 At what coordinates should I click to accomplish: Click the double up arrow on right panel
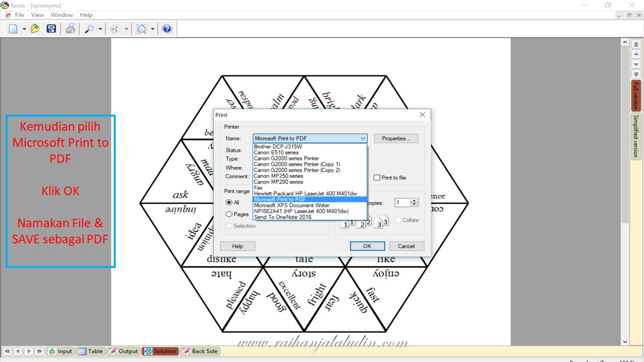(x=636, y=45)
